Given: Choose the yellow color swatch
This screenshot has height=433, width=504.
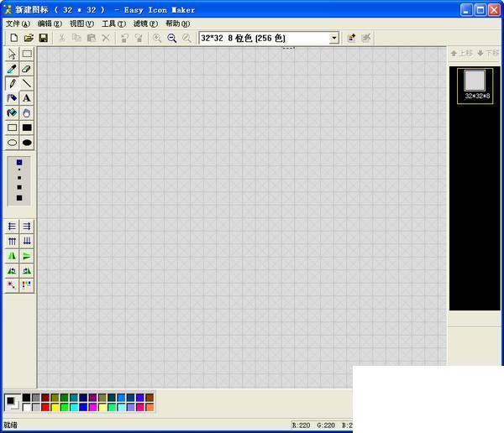Looking at the screenshot, I should pos(55,407).
